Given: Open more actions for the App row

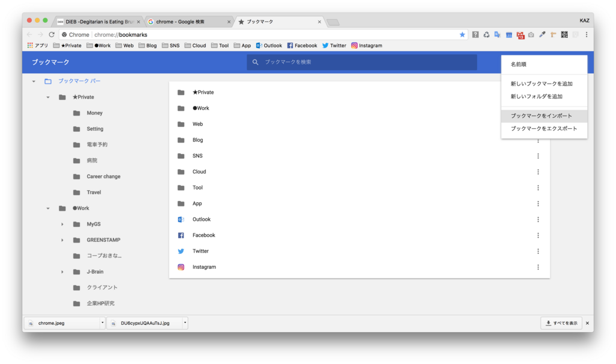Looking at the screenshot, I should click(x=538, y=203).
